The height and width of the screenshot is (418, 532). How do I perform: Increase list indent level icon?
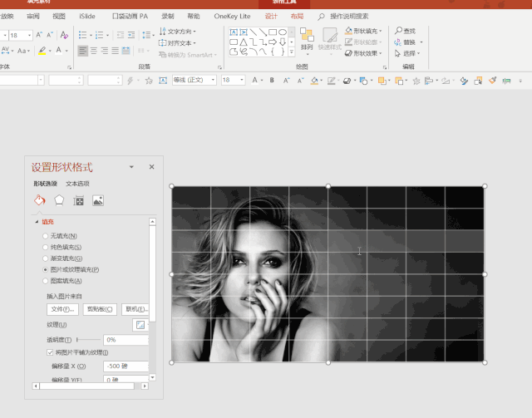(131, 35)
